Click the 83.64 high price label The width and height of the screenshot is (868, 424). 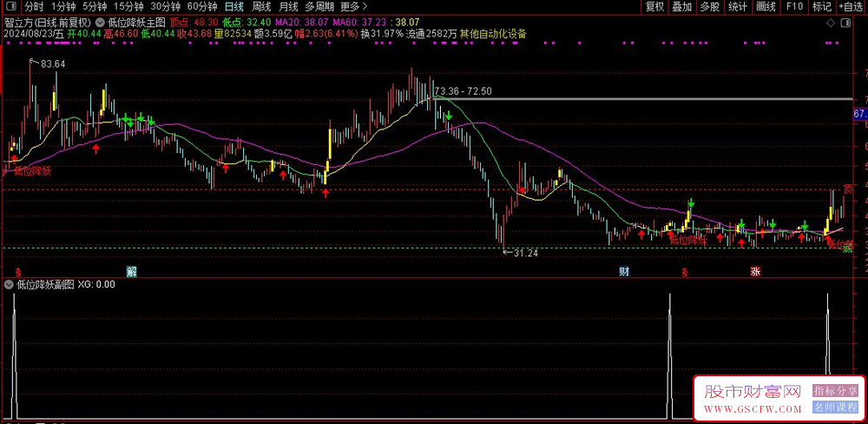pyautogui.click(x=53, y=64)
